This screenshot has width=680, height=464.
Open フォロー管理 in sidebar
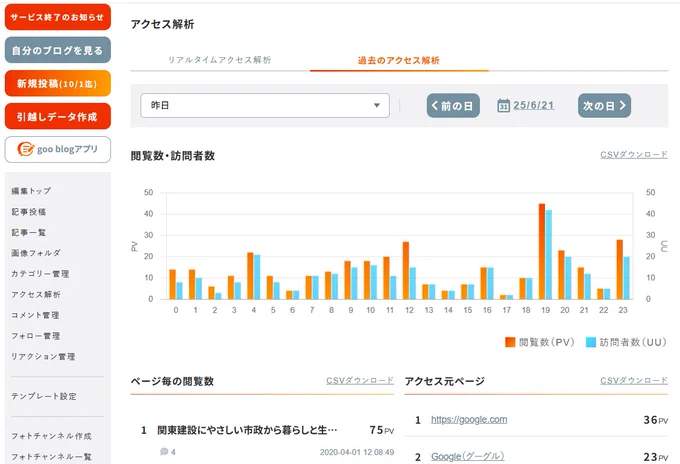point(36,336)
